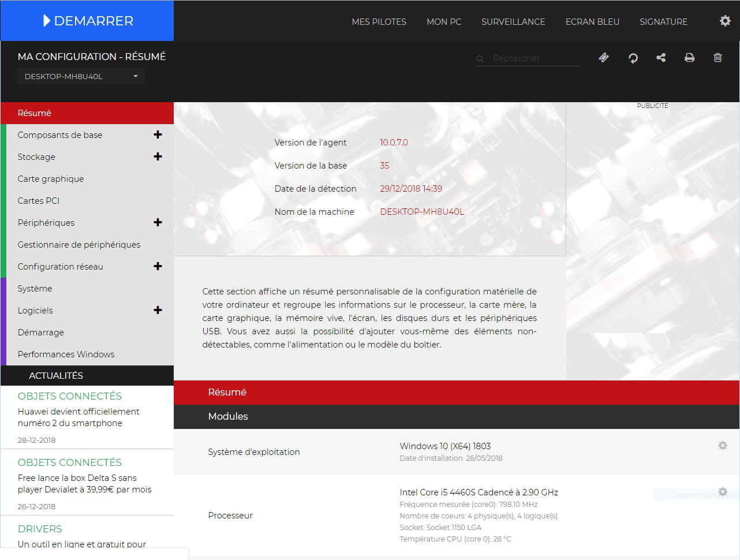Expand the Périphériques section
This screenshot has height=560, width=740.
click(158, 222)
